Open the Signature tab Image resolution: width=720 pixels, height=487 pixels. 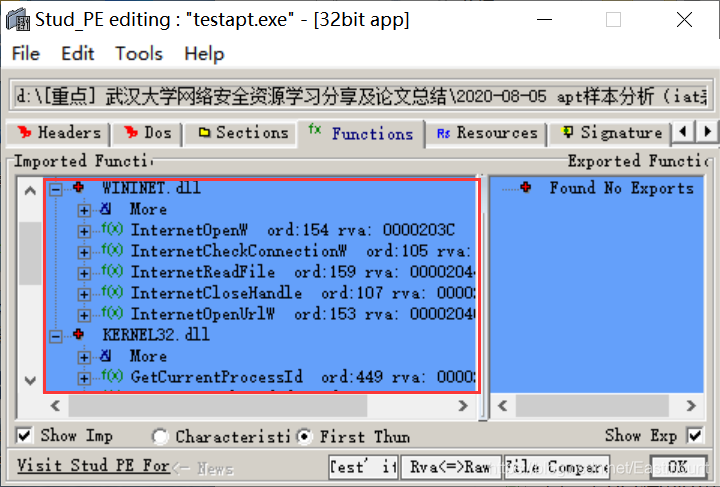tap(612, 133)
